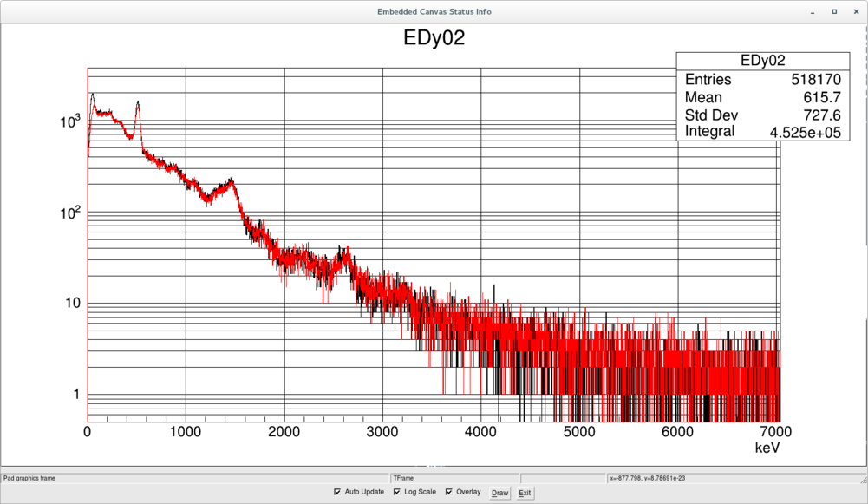
Task: Click the TFrame status bar field
Action: pos(455,478)
